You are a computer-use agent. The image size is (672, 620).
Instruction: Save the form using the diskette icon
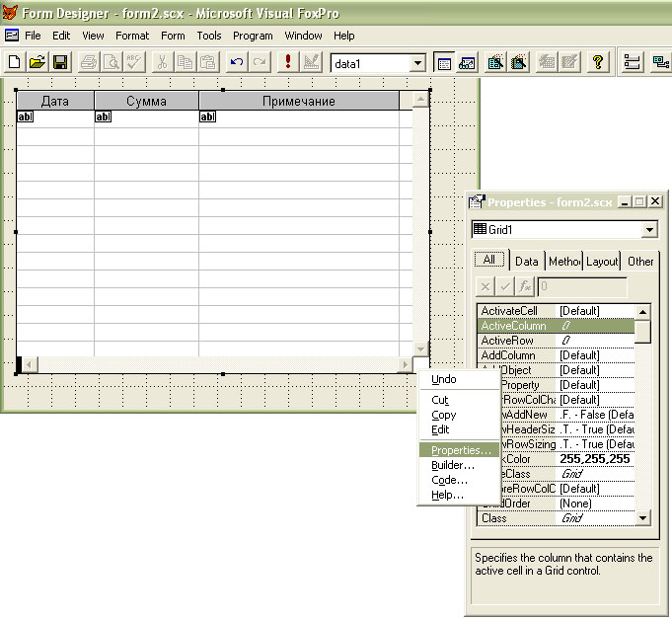tap(60, 63)
